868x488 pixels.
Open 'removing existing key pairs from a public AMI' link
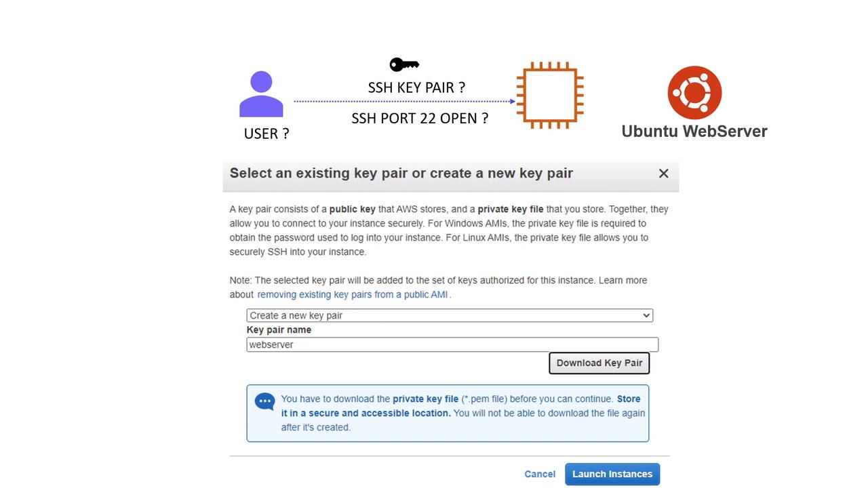click(353, 294)
